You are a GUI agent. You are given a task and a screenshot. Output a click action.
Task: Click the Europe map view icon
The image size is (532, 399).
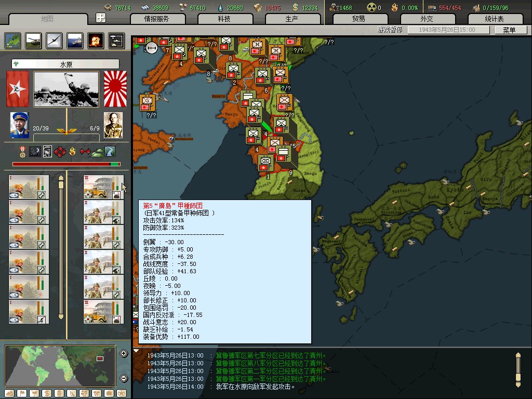[x=12, y=40]
